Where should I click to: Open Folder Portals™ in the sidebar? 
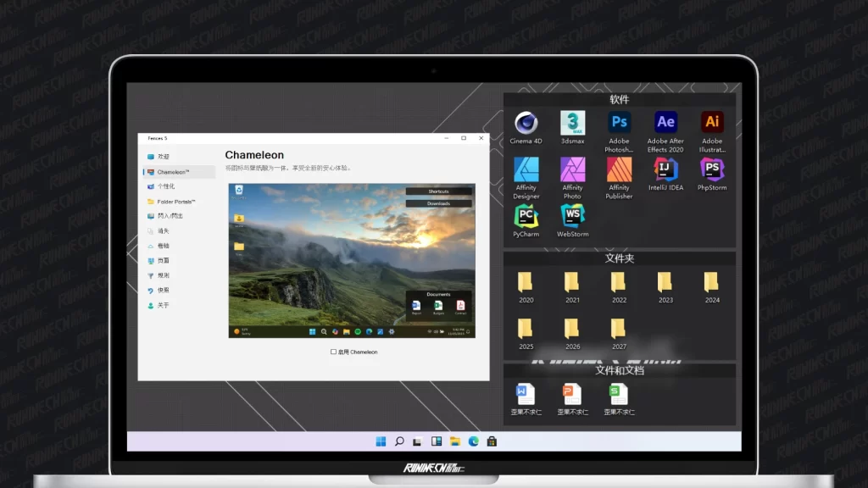coord(175,202)
